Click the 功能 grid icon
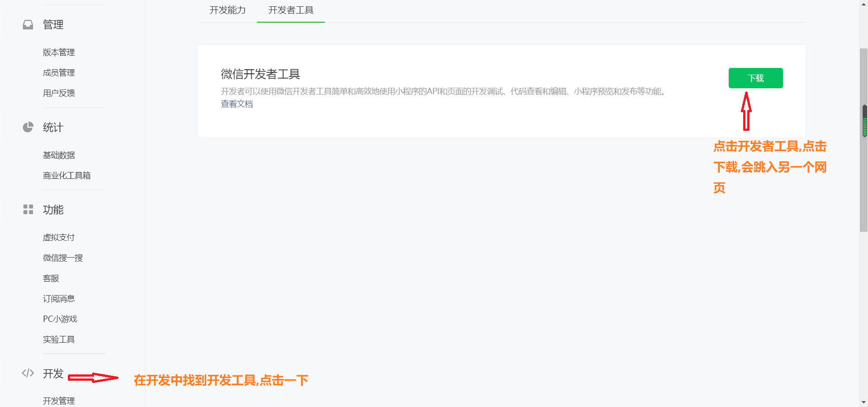Image resolution: width=868 pixels, height=407 pixels. pyautogui.click(x=28, y=209)
